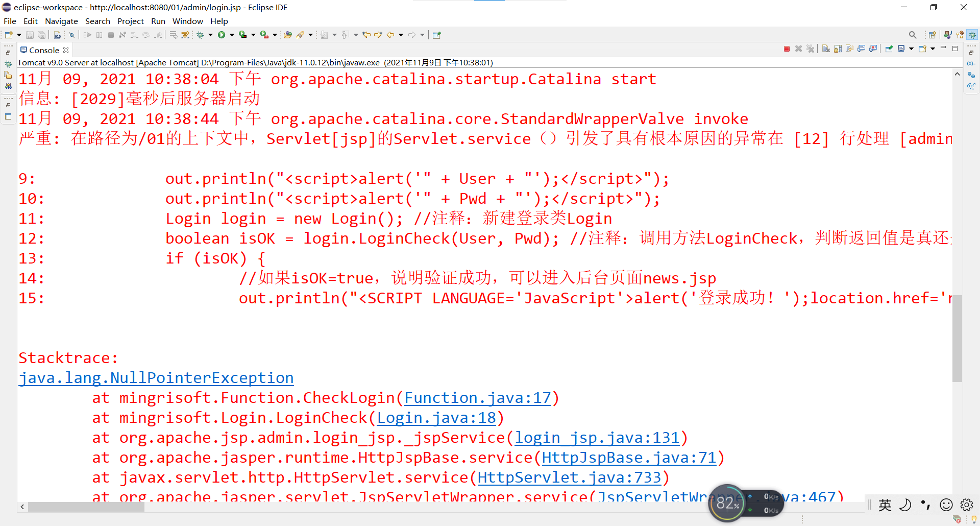This screenshot has width=980, height=526.
Task: Switch to the Debug perspective
Action: [x=972, y=35]
